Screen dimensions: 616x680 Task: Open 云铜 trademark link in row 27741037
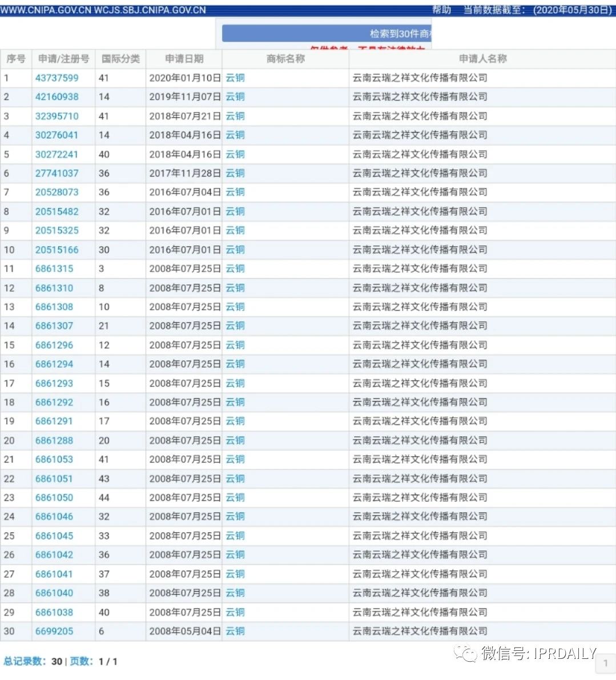[235, 174]
